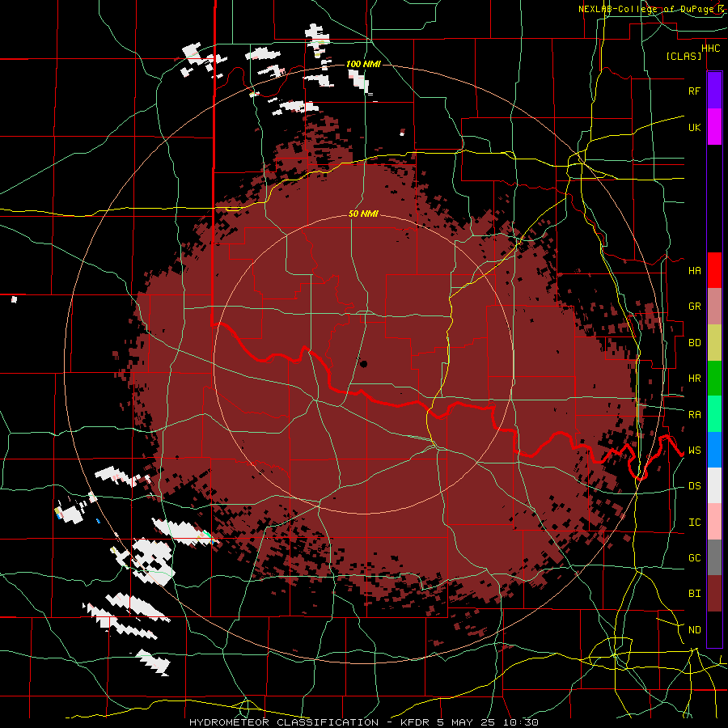This screenshot has height=728, width=728.
Task: Select the "IC" legend label
Action: pos(694,523)
